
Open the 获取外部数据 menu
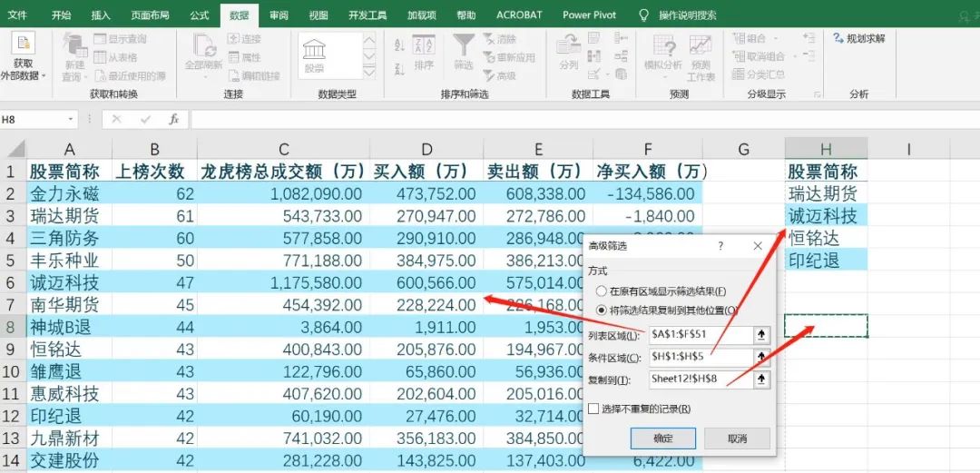point(24,57)
